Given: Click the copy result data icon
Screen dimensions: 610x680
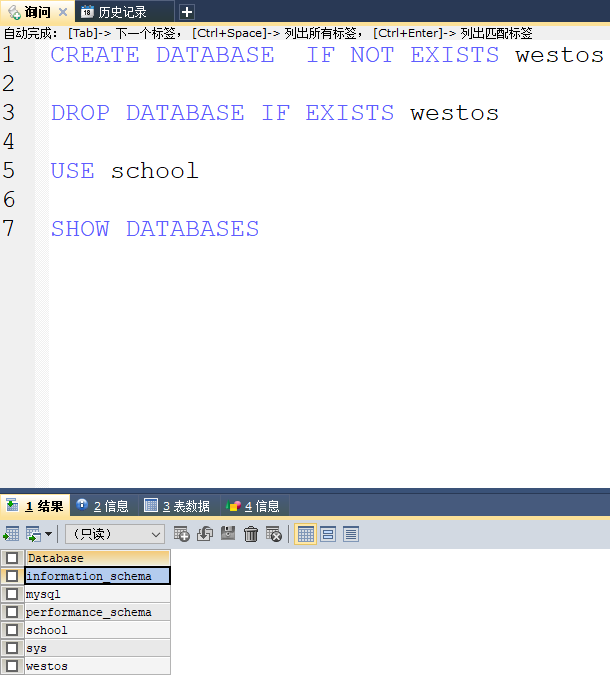Looking at the screenshot, I should [x=33, y=534].
